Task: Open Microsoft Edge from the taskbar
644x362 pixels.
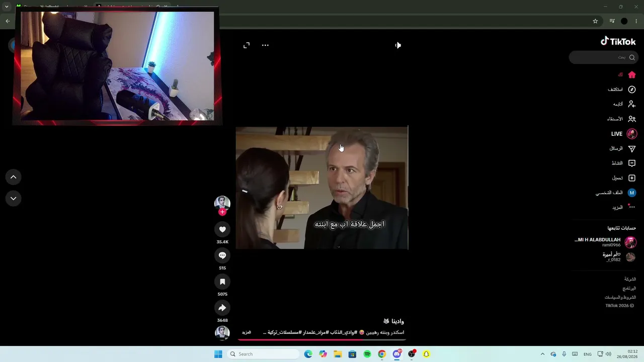Action: coord(308,354)
